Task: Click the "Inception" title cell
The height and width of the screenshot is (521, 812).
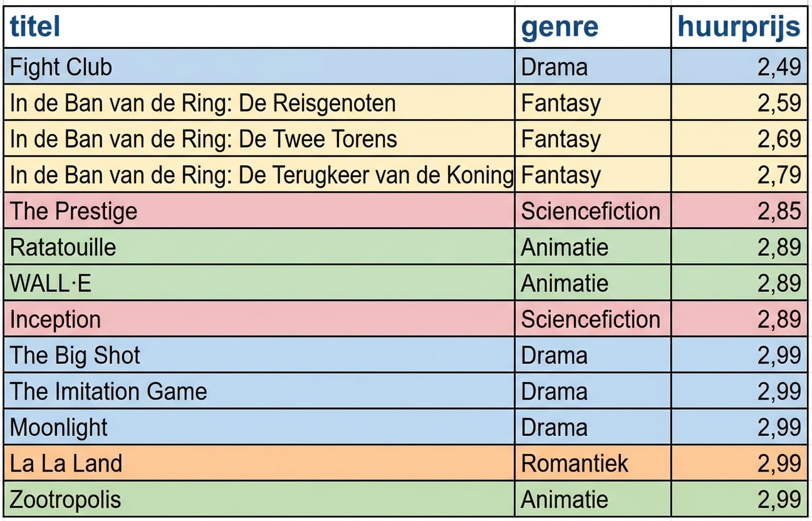Action: point(55,320)
